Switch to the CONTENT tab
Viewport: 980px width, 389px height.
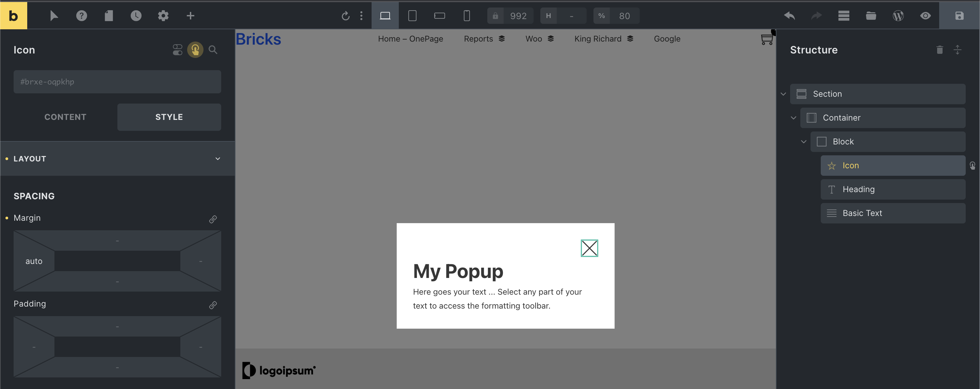65,117
